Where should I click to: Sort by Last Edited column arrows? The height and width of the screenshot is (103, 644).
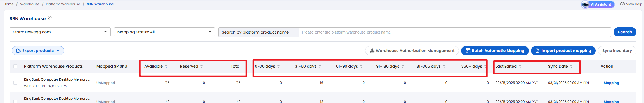(520, 66)
